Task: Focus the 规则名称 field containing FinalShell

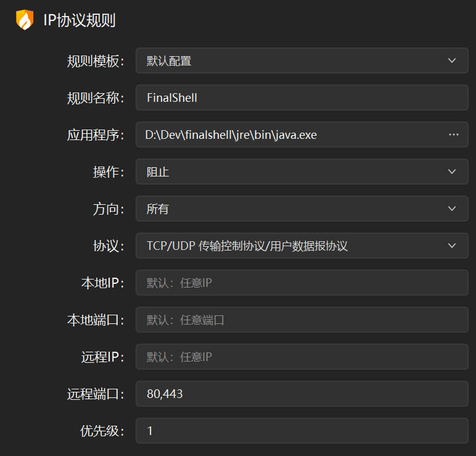Action: click(x=302, y=97)
